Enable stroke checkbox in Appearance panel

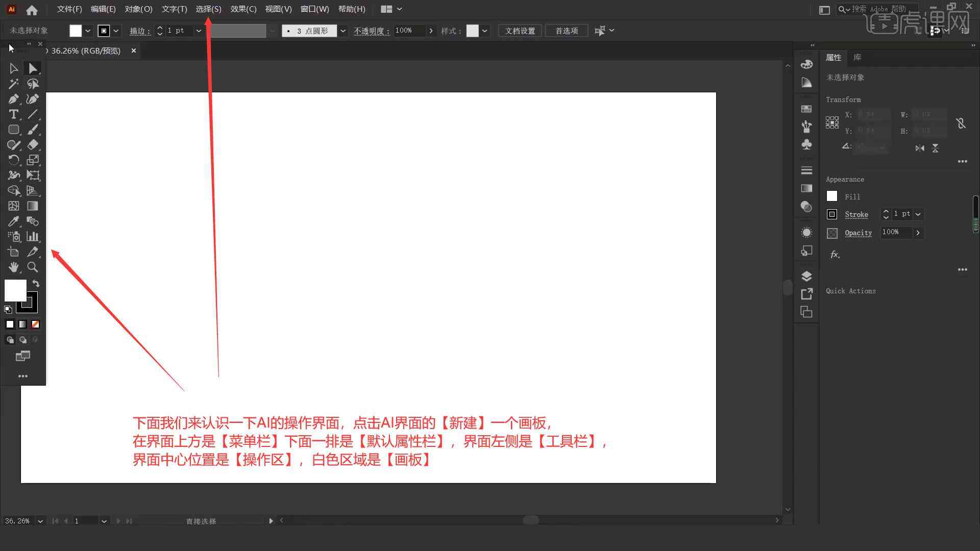(x=832, y=214)
